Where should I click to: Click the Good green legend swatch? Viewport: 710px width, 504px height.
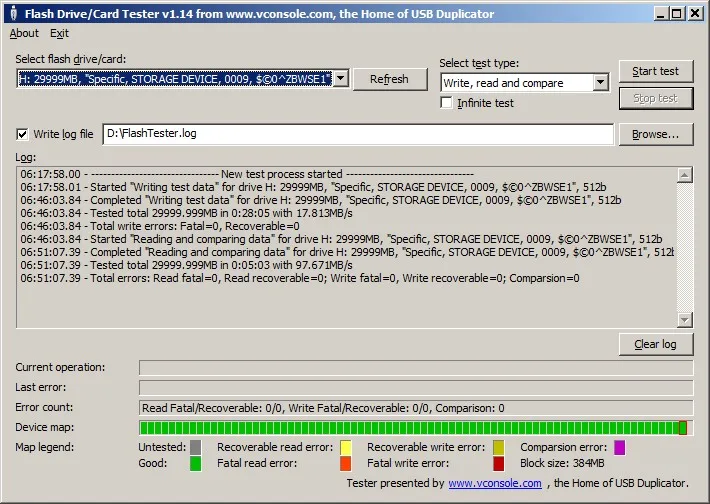click(x=195, y=464)
